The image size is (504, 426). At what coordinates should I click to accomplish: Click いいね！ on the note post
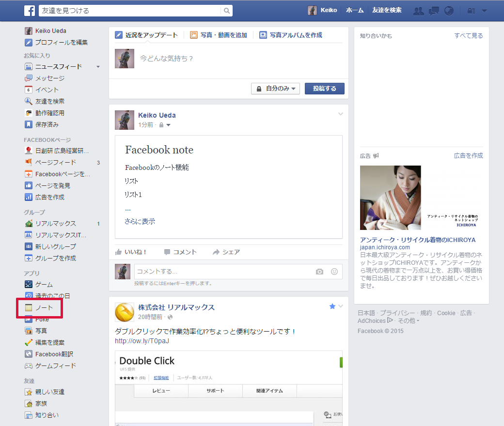[131, 252]
